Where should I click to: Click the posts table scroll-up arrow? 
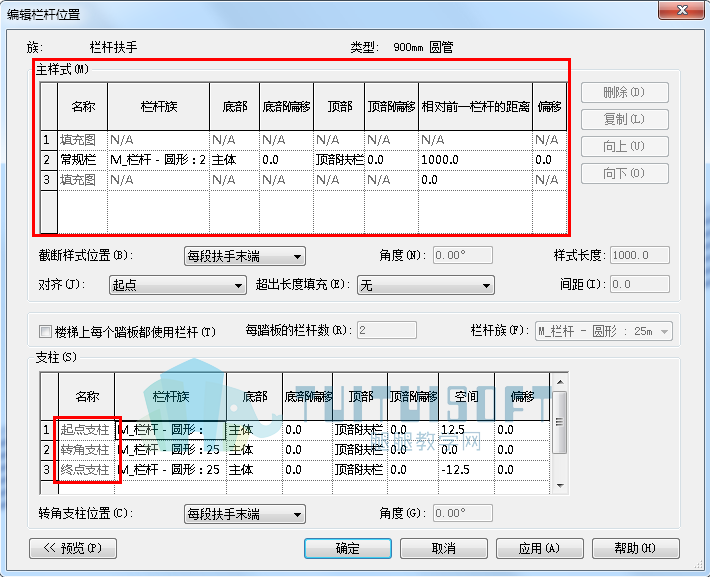tap(560, 382)
